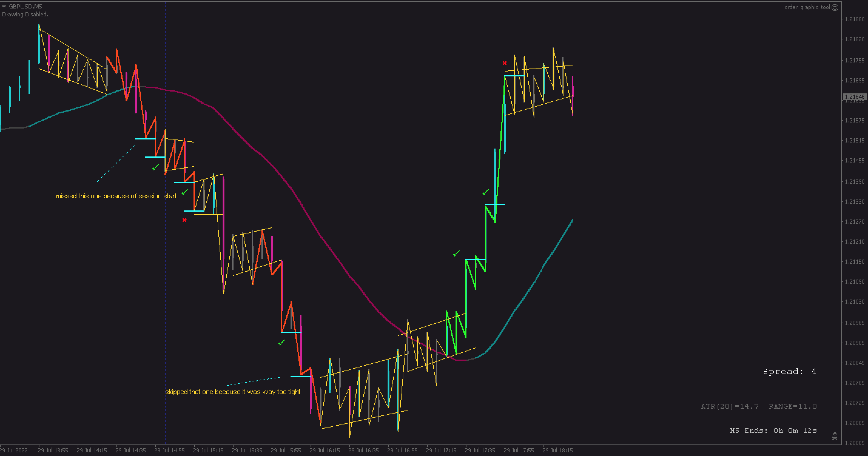868x456 pixels.
Task: Click the topmost green checkmark on the right-side rally
Action: point(485,192)
